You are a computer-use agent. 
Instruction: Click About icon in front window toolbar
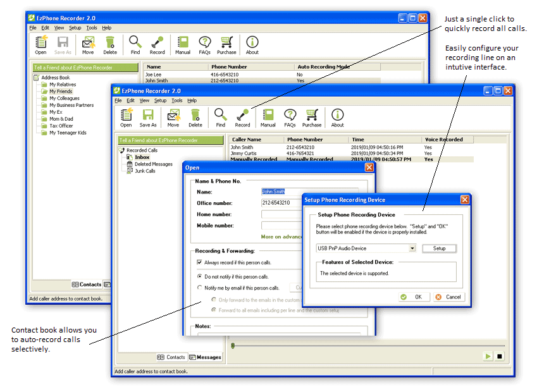coord(338,118)
